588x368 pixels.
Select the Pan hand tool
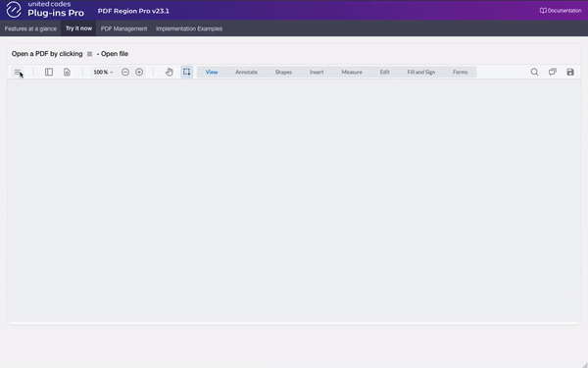tap(170, 72)
